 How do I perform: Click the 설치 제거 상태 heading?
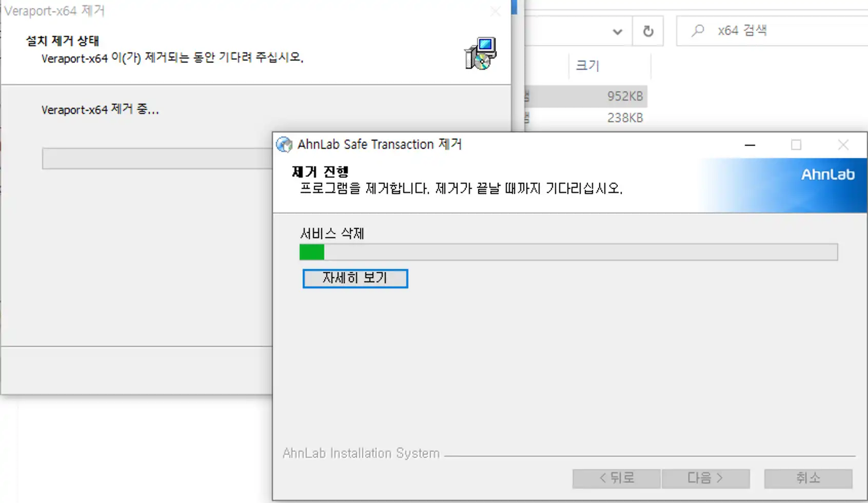point(62,41)
